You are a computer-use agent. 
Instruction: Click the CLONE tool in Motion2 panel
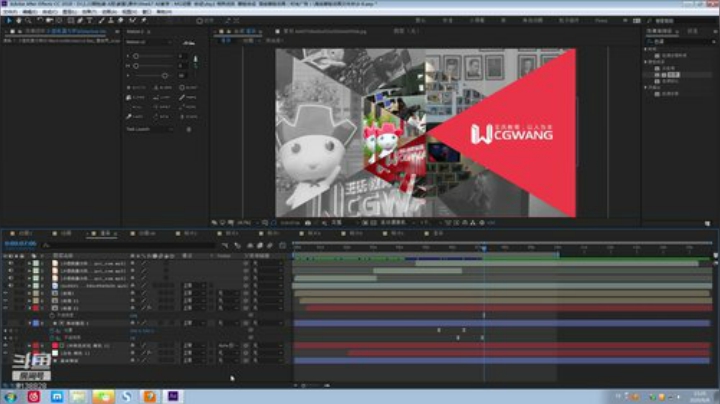(x=136, y=97)
